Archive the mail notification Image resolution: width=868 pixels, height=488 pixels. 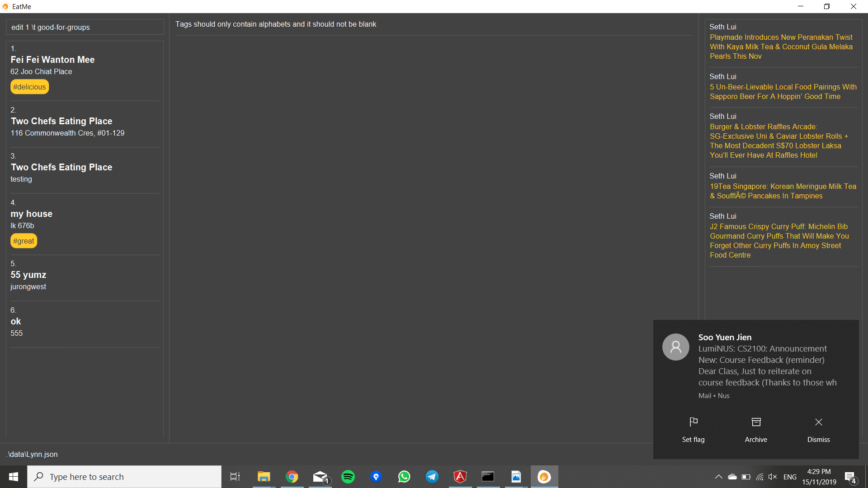(756, 430)
